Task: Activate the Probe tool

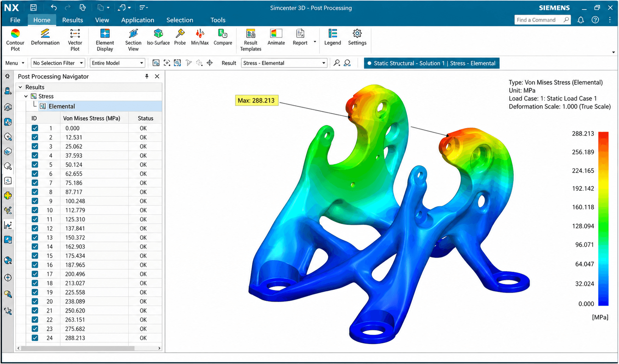Action: point(180,37)
